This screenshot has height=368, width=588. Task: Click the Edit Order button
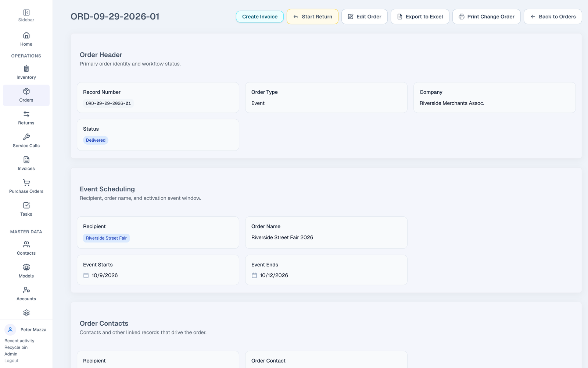[364, 17]
